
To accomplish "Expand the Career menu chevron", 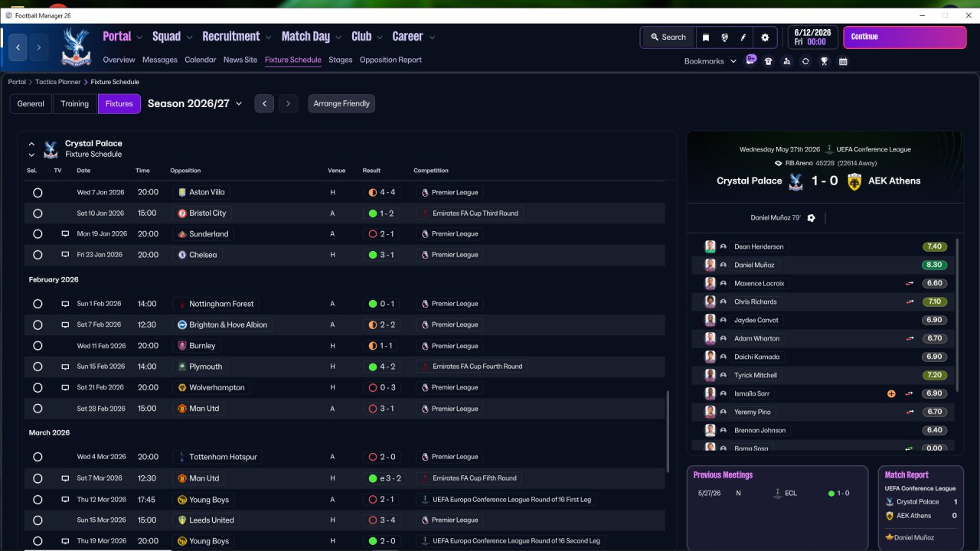I will click(x=432, y=37).
